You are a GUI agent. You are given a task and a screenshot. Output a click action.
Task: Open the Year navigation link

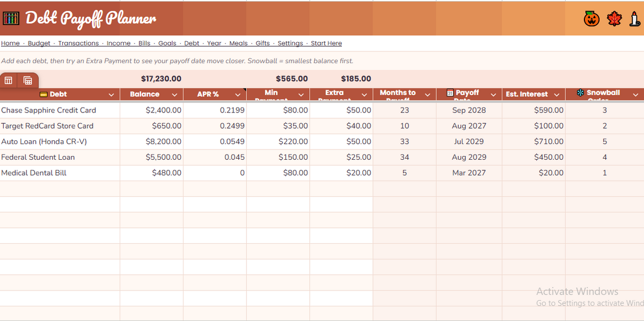coord(214,43)
